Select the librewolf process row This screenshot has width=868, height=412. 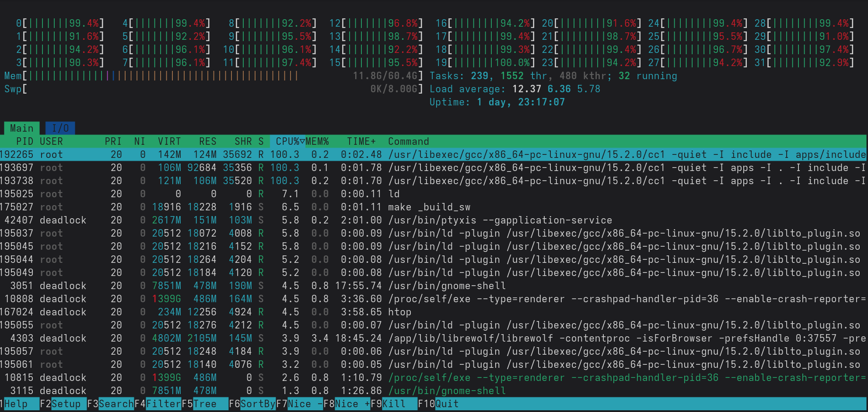[x=433, y=338]
